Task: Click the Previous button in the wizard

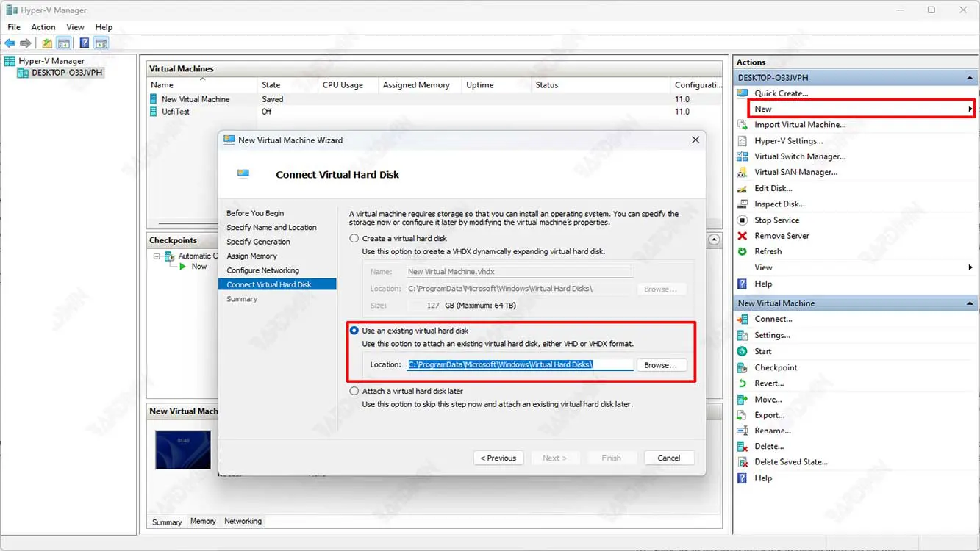Action: 498,458
